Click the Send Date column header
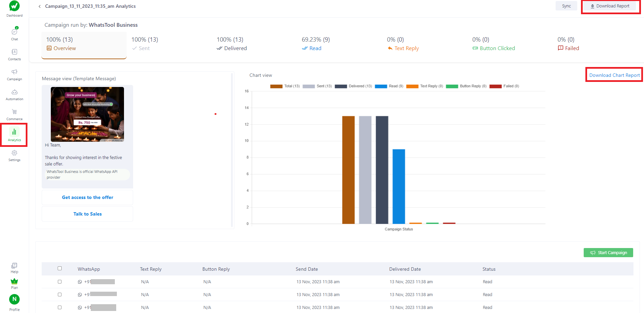Viewport: 644px width, 313px height. 307,269
